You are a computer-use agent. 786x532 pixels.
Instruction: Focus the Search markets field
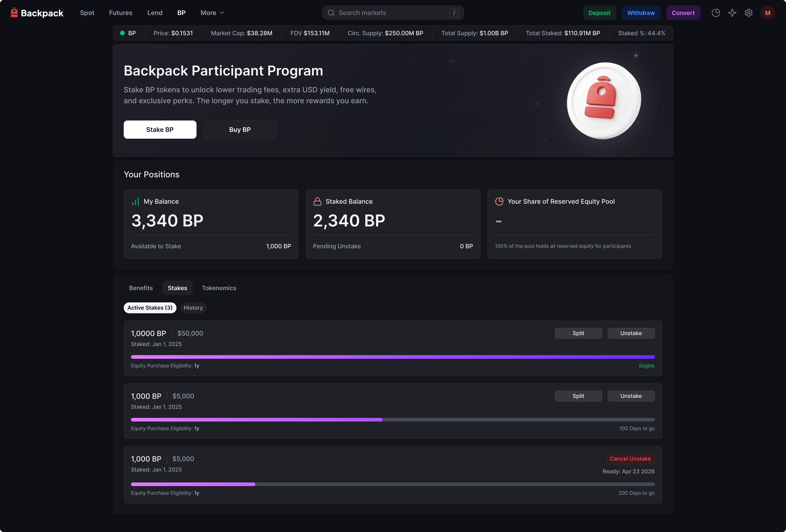point(393,13)
